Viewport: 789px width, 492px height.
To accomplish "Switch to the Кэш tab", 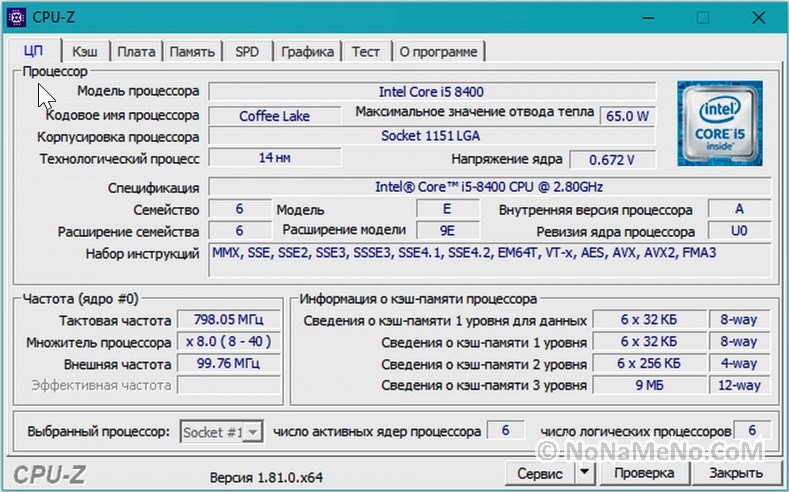I will (x=85, y=51).
